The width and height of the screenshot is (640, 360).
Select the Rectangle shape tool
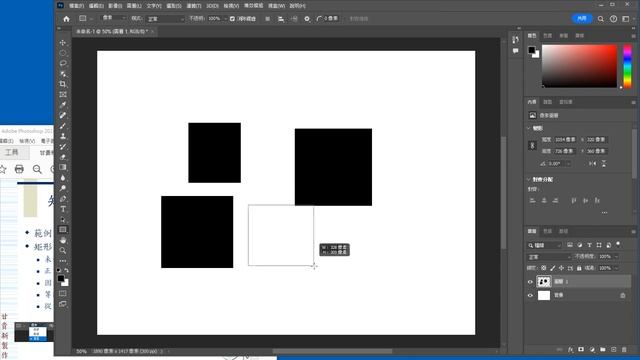coord(62,230)
